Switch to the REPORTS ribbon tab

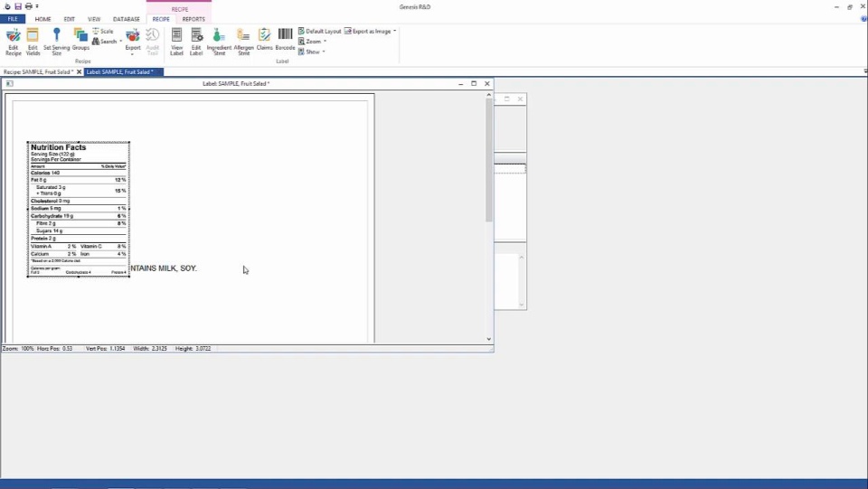click(x=193, y=19)
